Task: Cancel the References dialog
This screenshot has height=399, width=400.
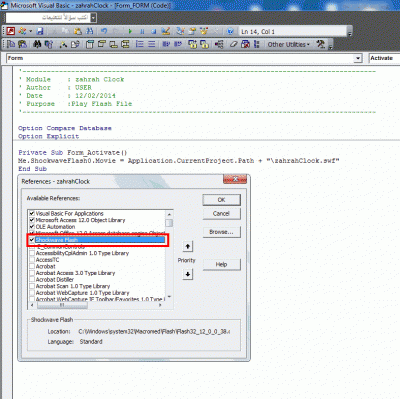Action: click(x=221, y=213)
